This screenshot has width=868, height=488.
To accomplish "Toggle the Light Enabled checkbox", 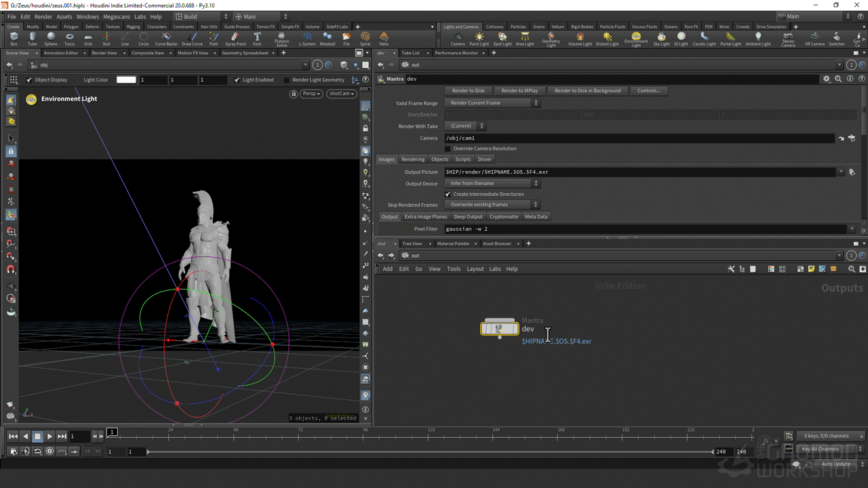I will [237, 80].
